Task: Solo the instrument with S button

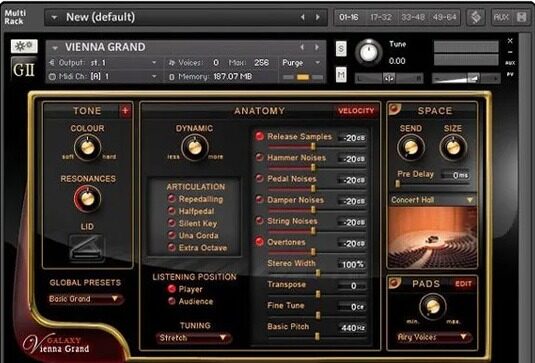Action: [341, 49]
